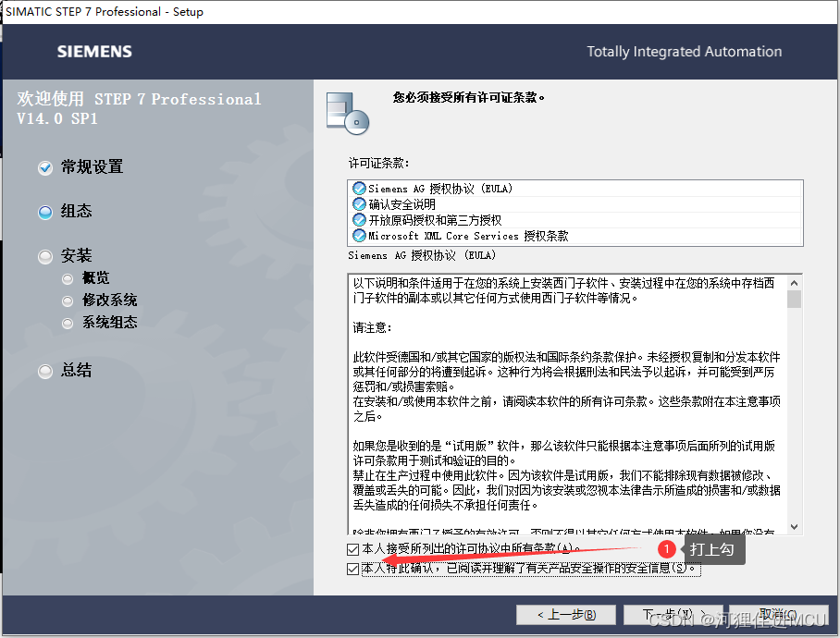Screen dimensions: 840x638
Task: Click the step circle beside 概览
Action: (x=68, y=279)
